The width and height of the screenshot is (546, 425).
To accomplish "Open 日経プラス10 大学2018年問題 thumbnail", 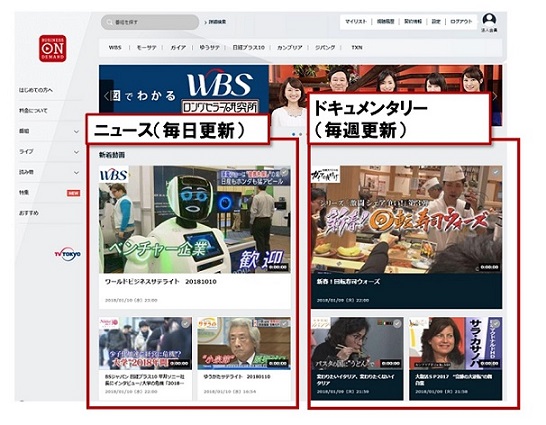I will [145, 343].
